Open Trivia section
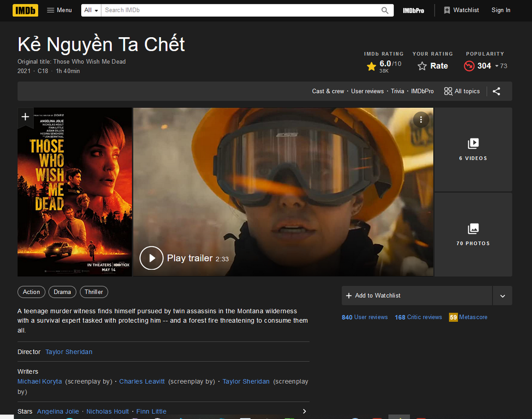Image resolution: width=532 pixels, height=419 pixels. pos(397,91)
